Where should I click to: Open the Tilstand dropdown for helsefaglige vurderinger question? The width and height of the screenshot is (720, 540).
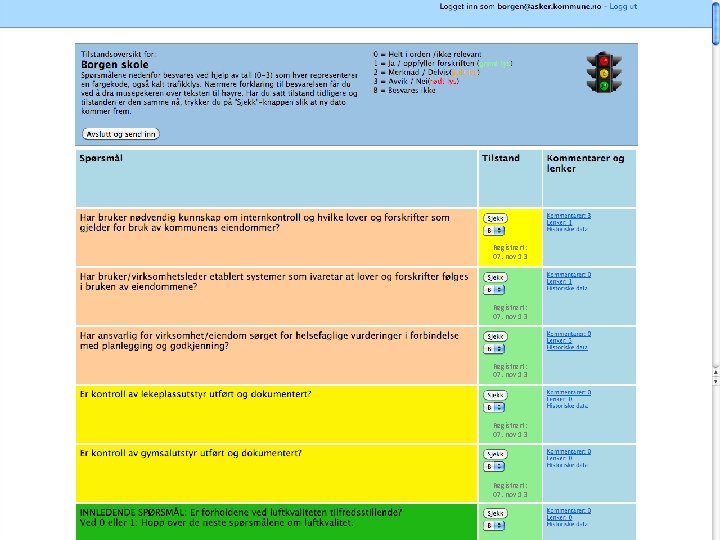coord(494,349)
